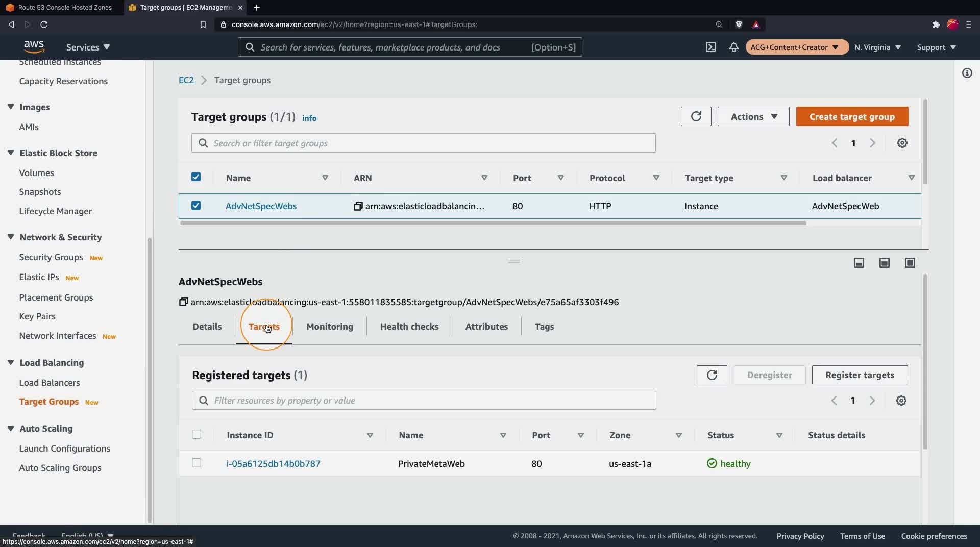
Task: Refresh the Target groups list
Action: tap(696, 116)
